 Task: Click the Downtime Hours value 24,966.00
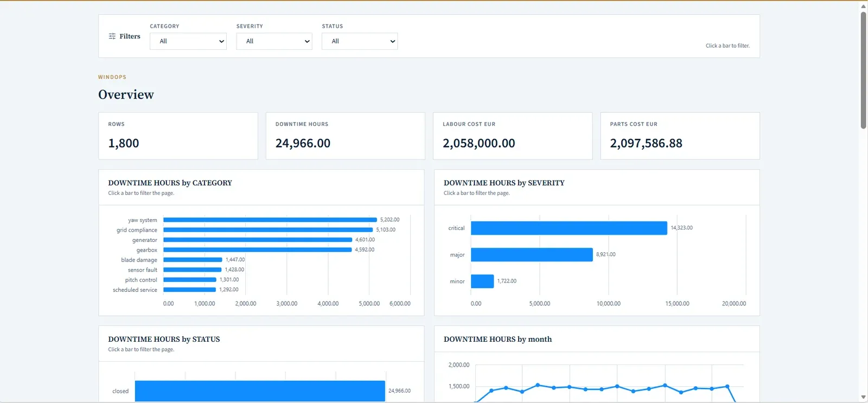[x=303, y=143]
